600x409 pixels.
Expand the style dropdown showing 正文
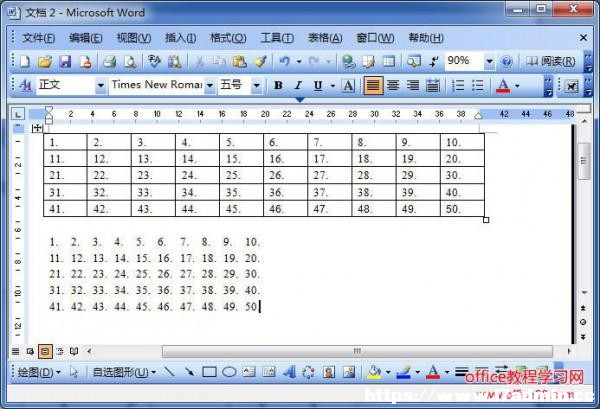coord(101,85)
